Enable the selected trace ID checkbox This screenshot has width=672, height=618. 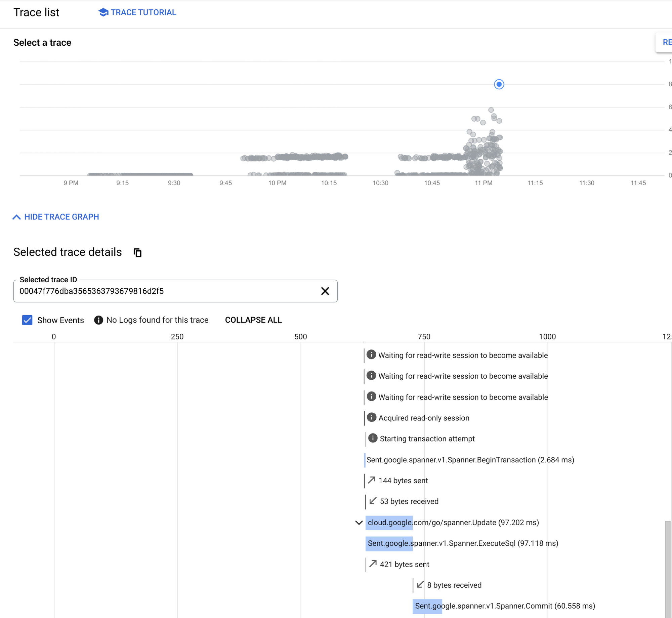[28, 320]
